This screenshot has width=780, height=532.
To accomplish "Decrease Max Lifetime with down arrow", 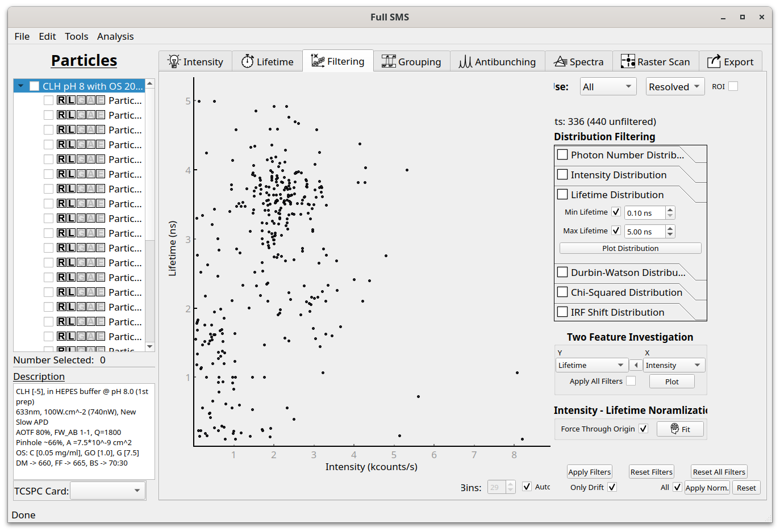I will [x=670, y=234].
